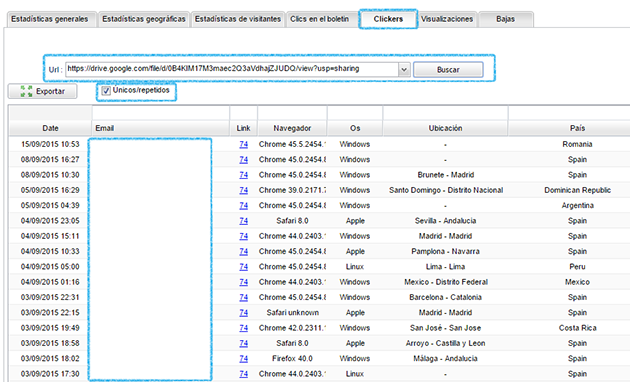Open link 74 in the 15/09/2015 10:53 row

pos(243,144)
